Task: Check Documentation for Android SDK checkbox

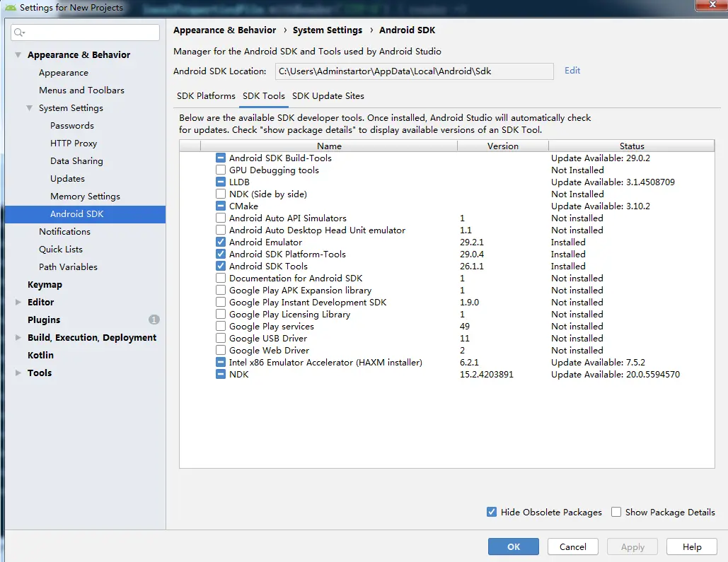Action: tap(221, 279)
